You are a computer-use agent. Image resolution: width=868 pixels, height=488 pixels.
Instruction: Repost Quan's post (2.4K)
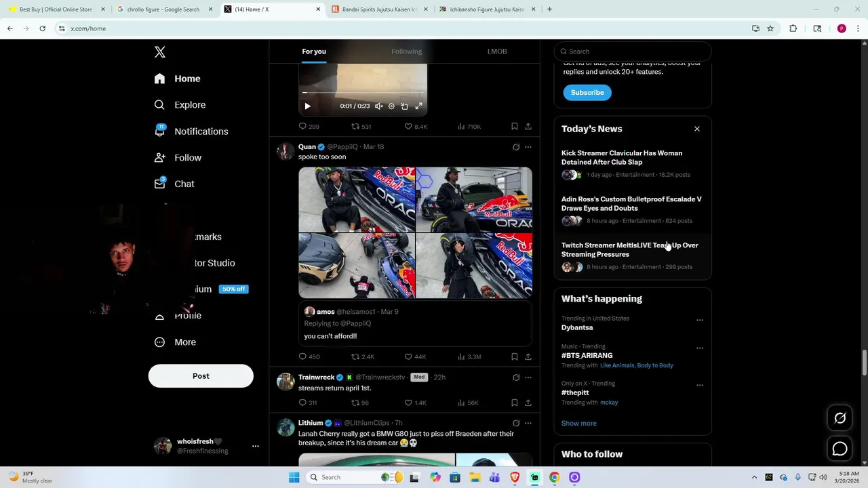point(362,357)
